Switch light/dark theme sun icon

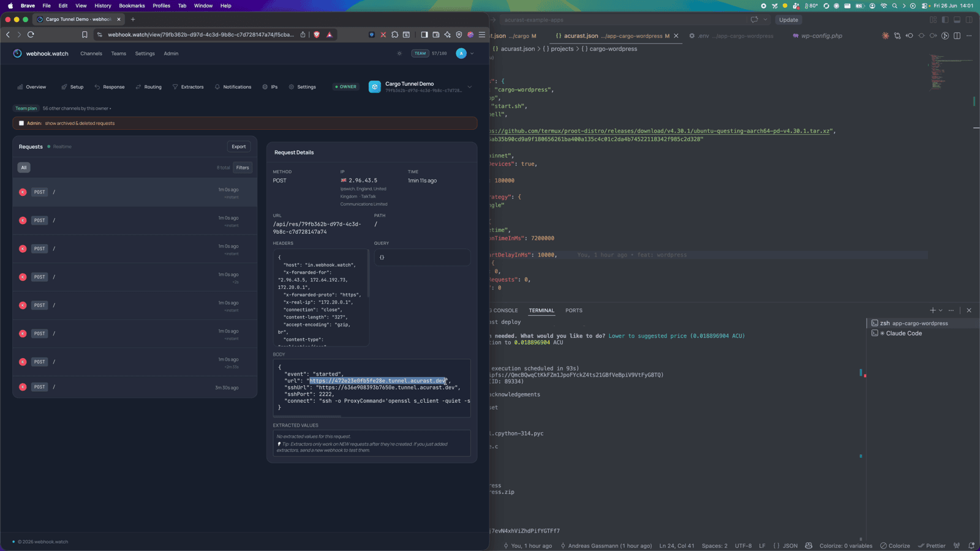pyautogui.click(x=399, y=53)
